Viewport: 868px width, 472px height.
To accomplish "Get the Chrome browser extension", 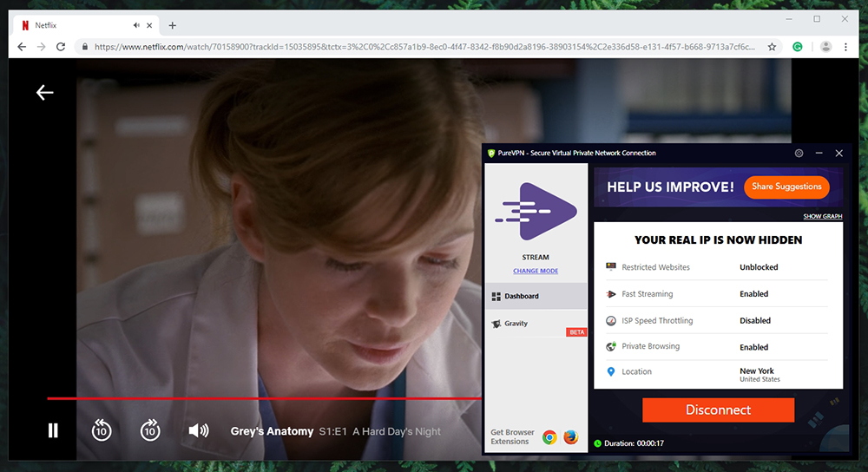I will click(x=549, y=437).
